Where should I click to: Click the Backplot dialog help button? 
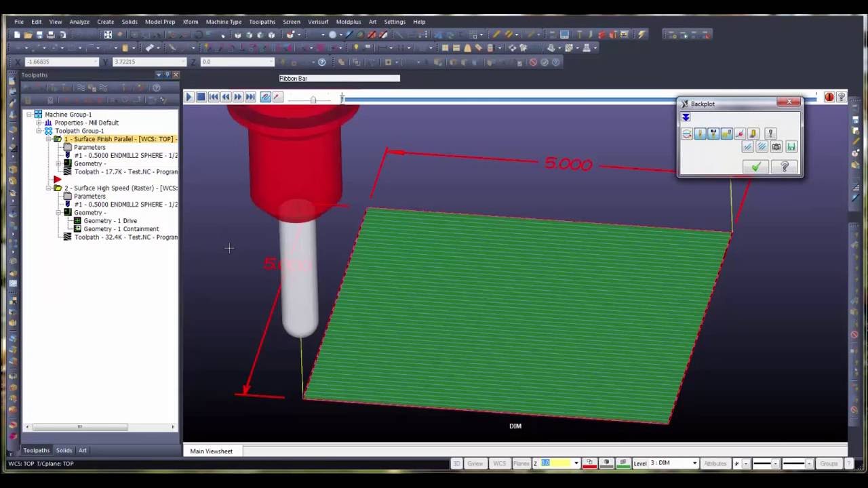coord(785,167)
